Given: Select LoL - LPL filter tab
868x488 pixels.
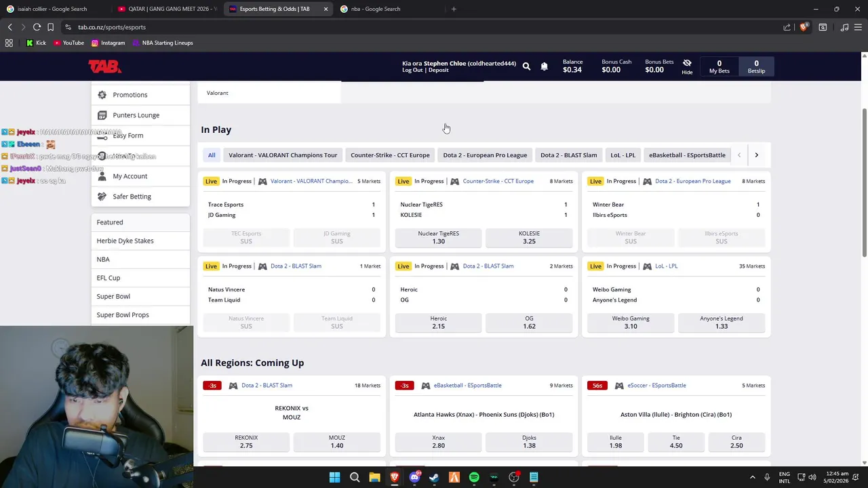Looking at the screenshot, I should 623,155.
